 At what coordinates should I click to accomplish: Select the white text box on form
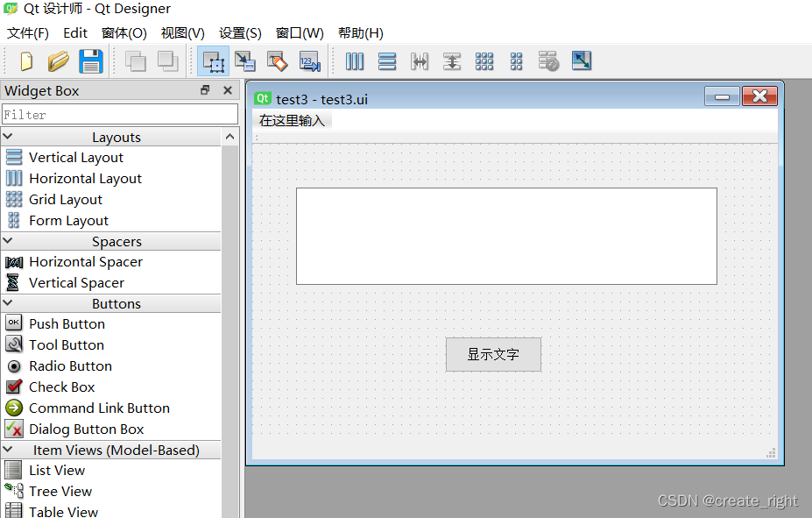pyautogui.click(x=506, y=236)
